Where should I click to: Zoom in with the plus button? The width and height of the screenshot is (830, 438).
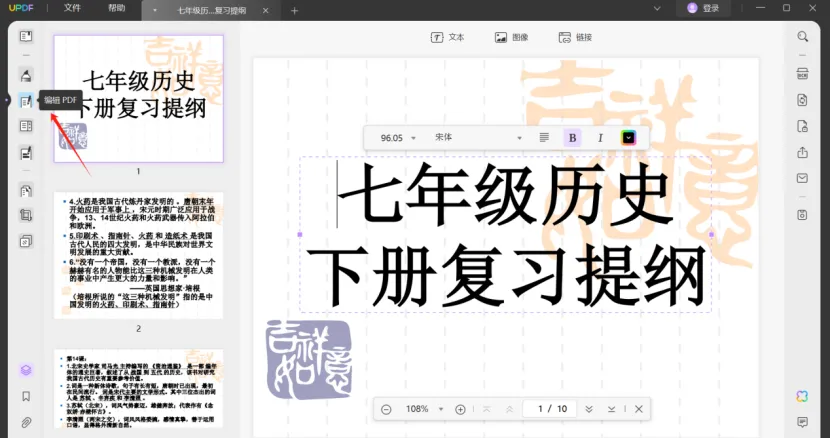pos(461,409)
